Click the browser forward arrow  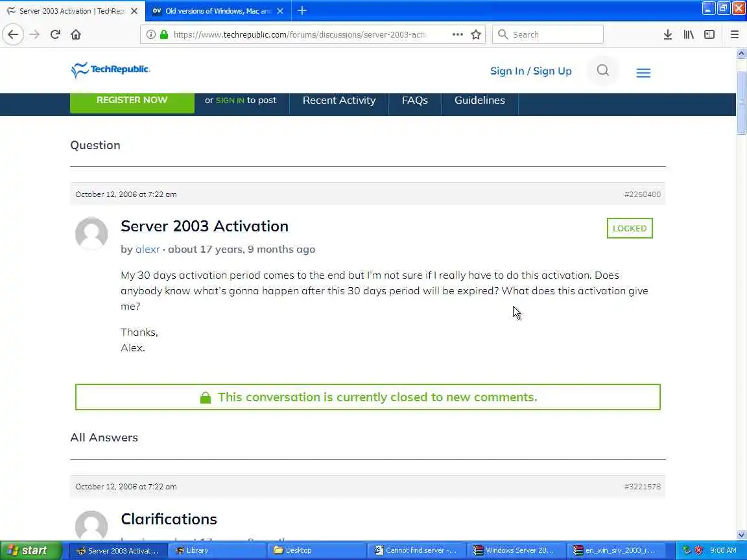34,34
